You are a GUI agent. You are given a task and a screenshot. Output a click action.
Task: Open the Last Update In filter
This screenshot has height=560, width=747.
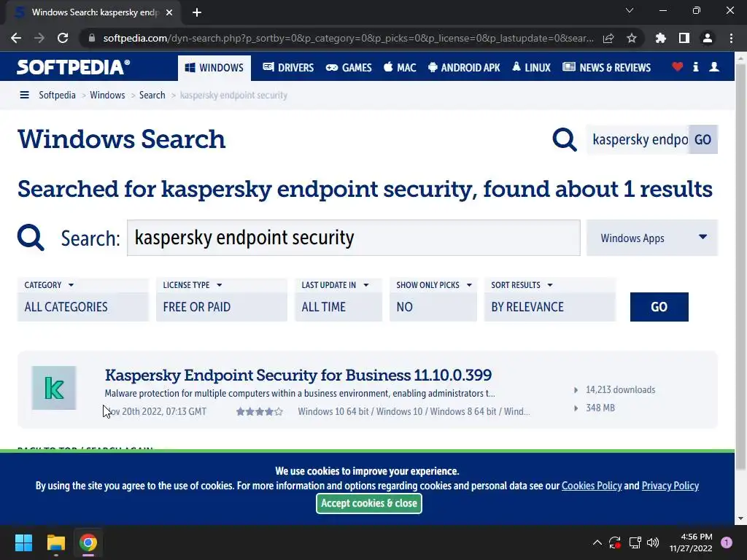[338, 300]
